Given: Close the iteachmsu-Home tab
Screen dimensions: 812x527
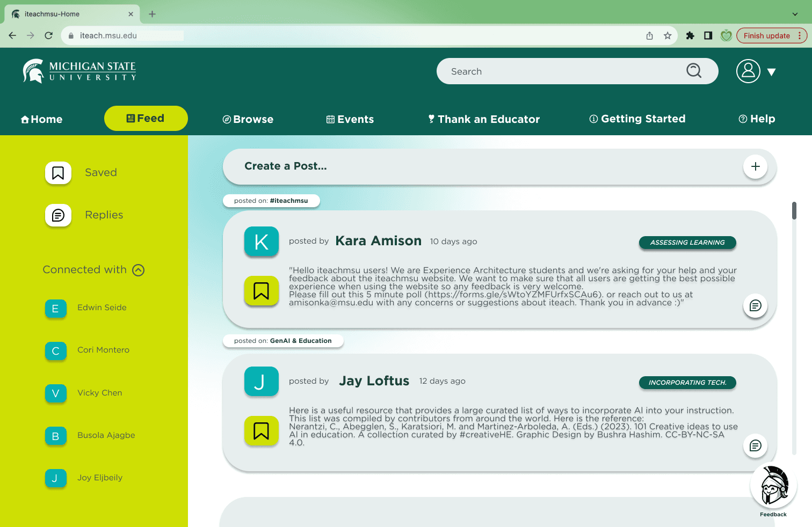Looking at the screenshot, I should pos(130,14).
